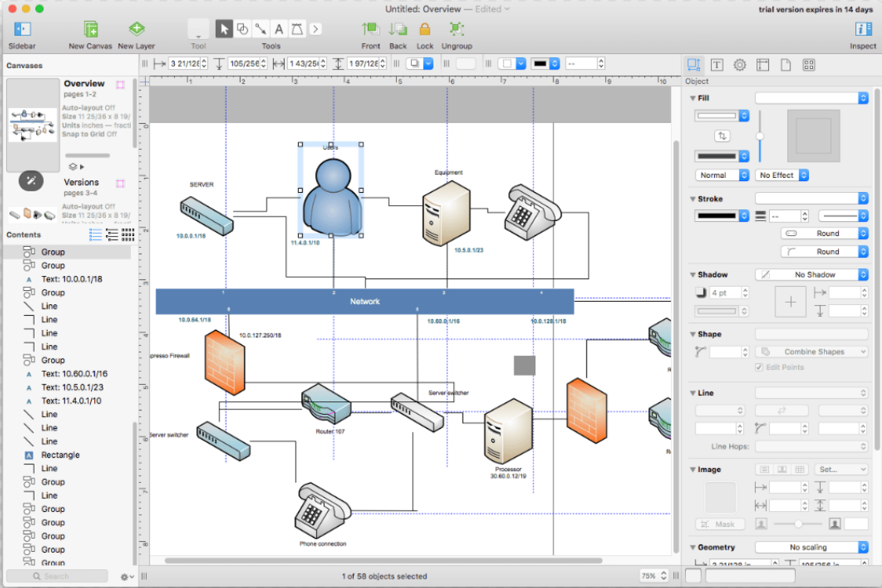Toggle the Inspect panel
Image resolution: width=882 pixels, height=588 pixels.
tap(863, 31)
